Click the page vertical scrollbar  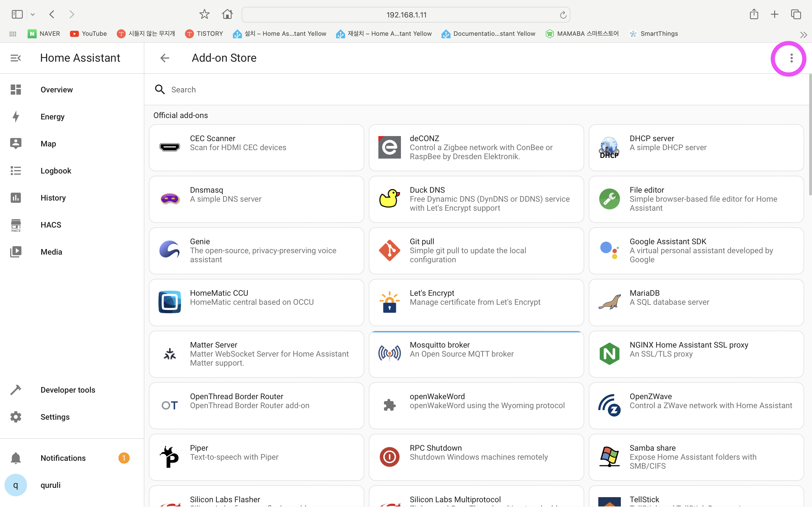[810, 134]
